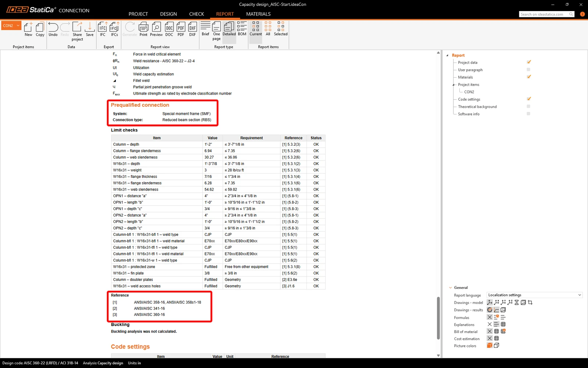Collapse the Report tree root
This screenshot has height=368, width=588.
447,55
